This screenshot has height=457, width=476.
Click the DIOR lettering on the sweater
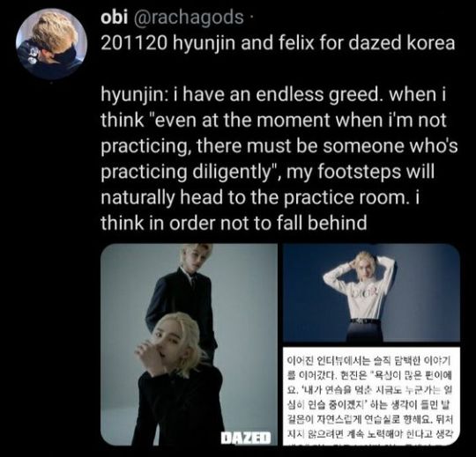click(x=364, y=293)
